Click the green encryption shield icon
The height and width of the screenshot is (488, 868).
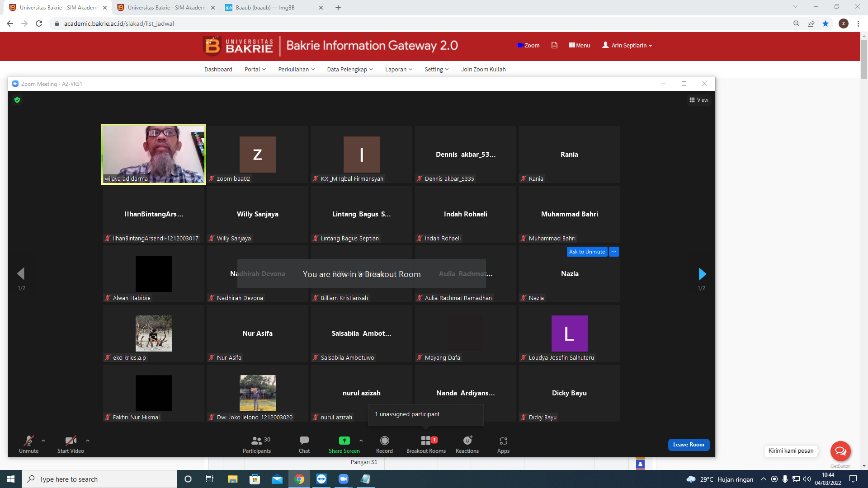[x=17, y=100]
